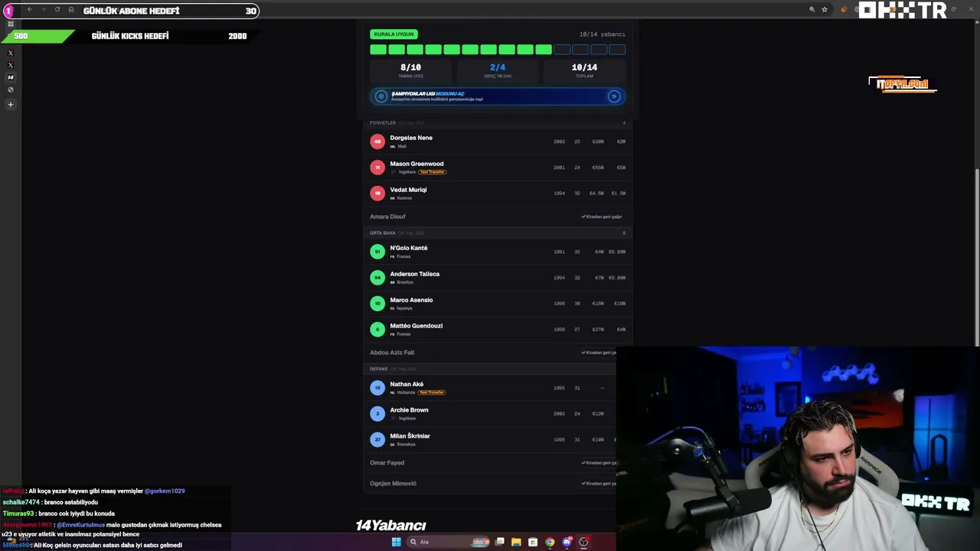Select player name Dorgeles Nene
This screenshot has width=980, height=551.
click(411, 138)
